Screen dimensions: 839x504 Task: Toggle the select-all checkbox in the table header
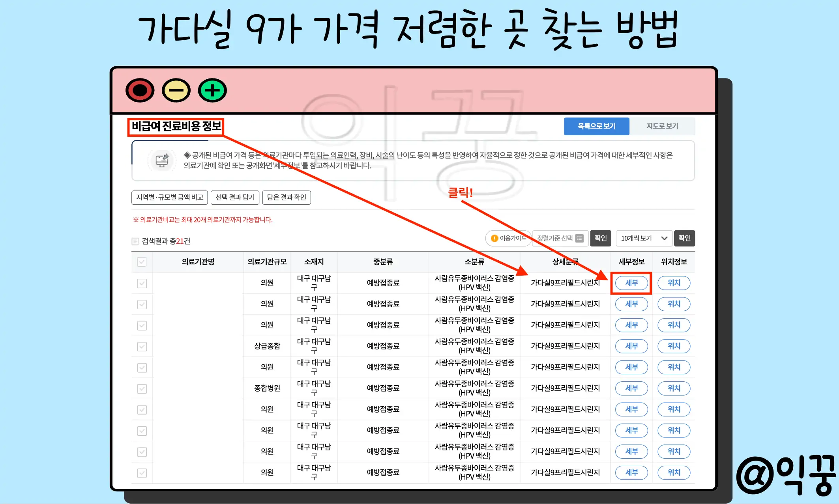142,262
